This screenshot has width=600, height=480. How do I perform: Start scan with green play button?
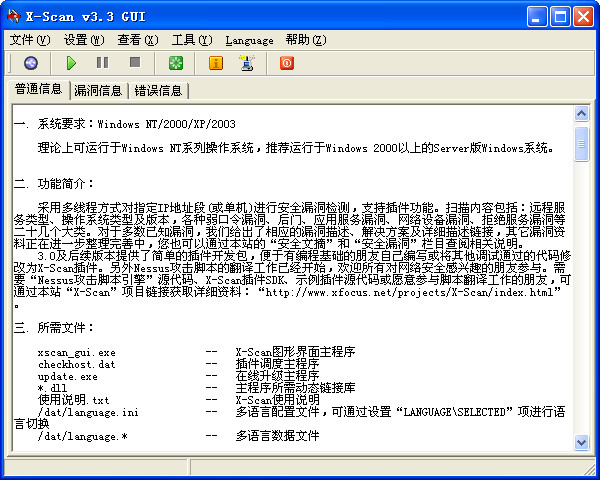point(71,63)
